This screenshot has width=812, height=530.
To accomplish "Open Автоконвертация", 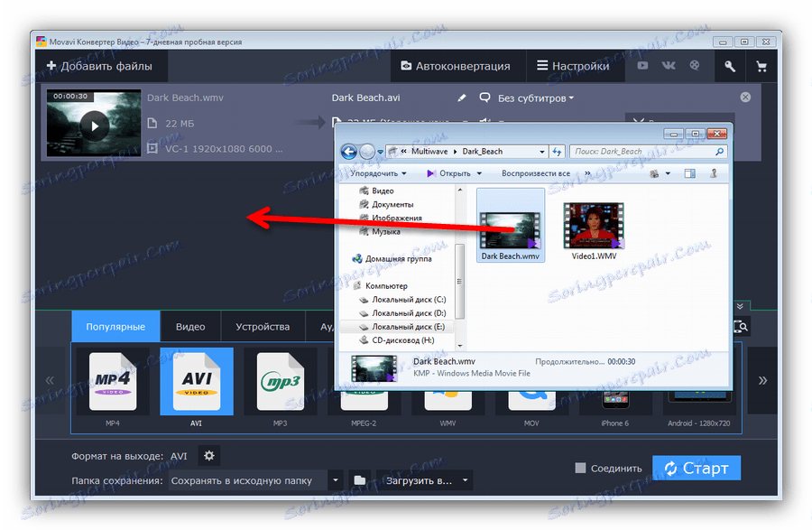I will 456,66.
